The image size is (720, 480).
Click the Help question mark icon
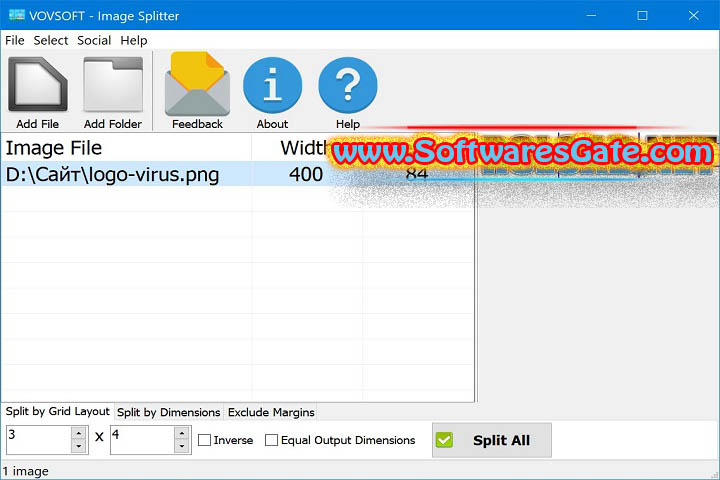click(x=348, y=85)
